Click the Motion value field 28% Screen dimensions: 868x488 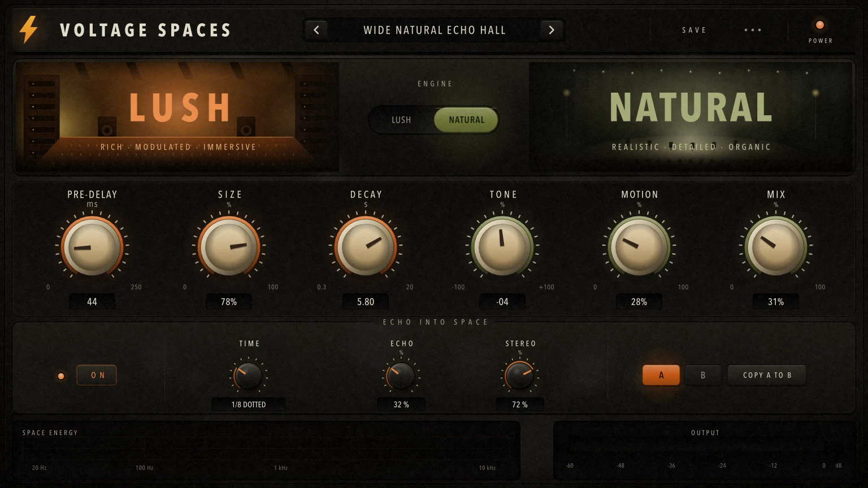pos(639,302)
